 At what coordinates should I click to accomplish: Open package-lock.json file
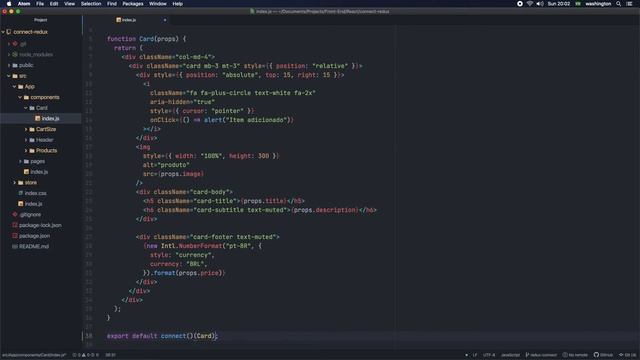click(40, 225)
